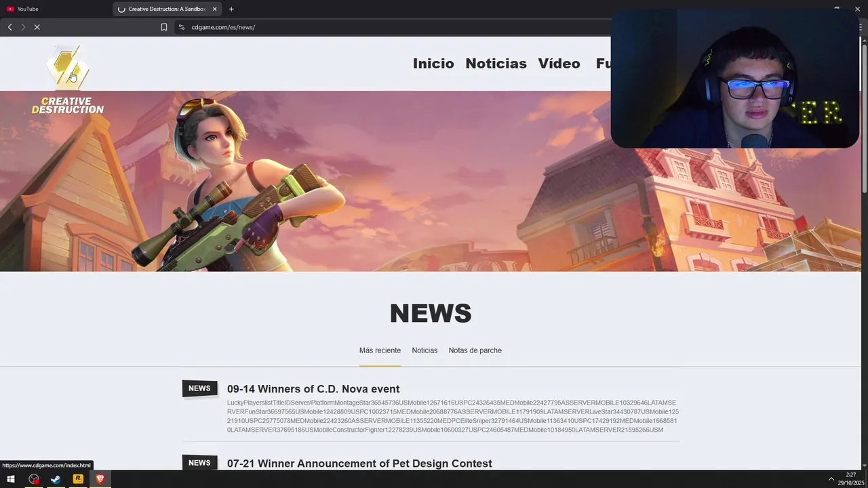This screenshot has height=488, width=868.
Task: Open the Noticias navigation menu item
Action: (x=496, y=63)
